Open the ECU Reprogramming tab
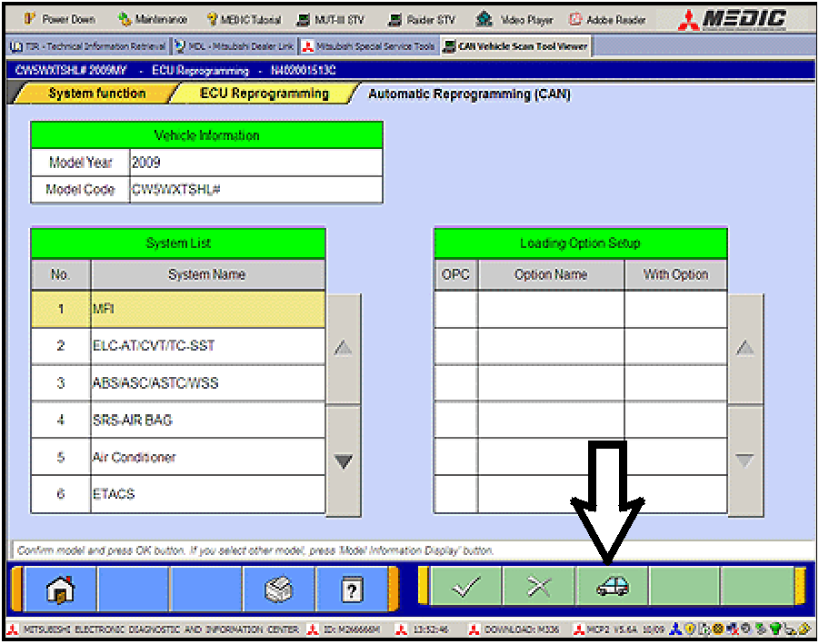 (264, 94)
